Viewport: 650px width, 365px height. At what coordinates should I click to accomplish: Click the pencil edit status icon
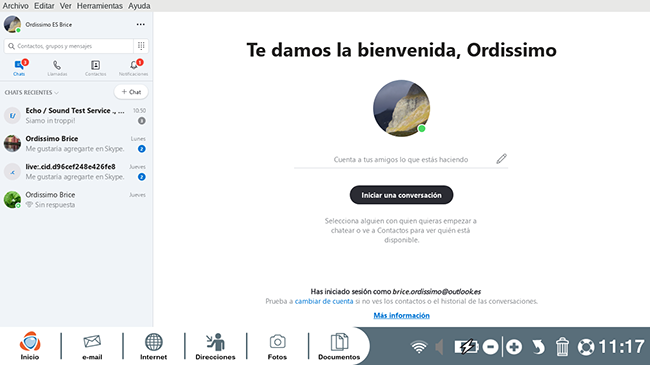pyautogui.click(x=501, y=159)
